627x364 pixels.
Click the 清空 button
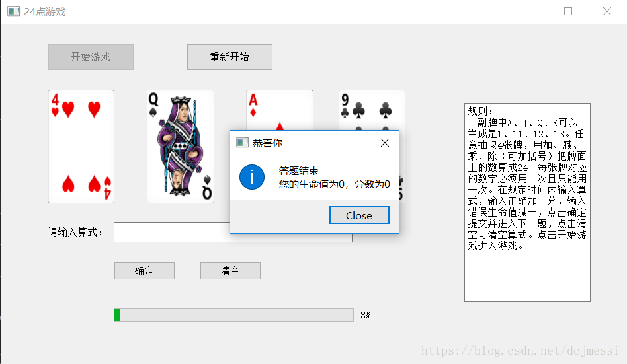230,271
